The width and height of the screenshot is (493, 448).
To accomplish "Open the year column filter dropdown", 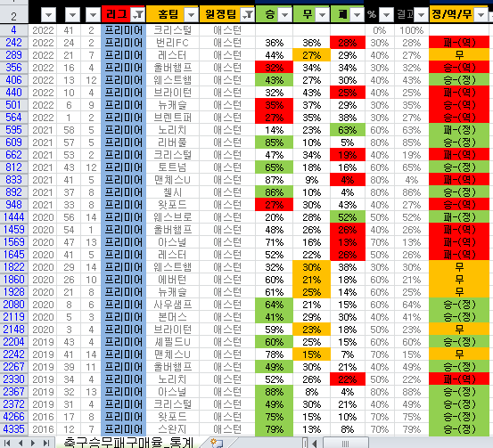I will click(49, 14).
